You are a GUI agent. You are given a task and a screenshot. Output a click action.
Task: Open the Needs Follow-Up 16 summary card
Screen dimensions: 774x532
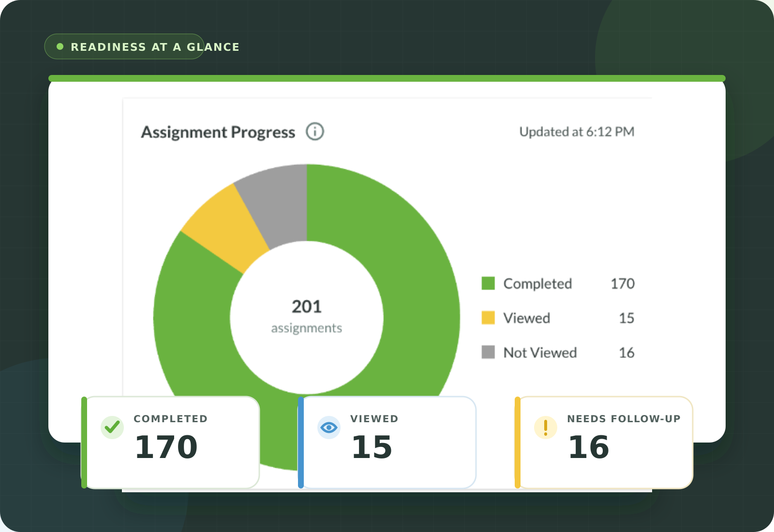[604, 443]
